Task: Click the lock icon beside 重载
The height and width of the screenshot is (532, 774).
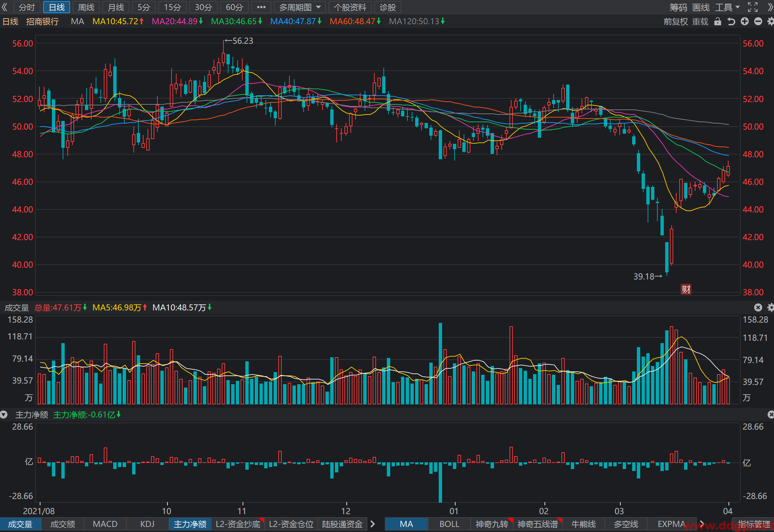Action: 718,22
